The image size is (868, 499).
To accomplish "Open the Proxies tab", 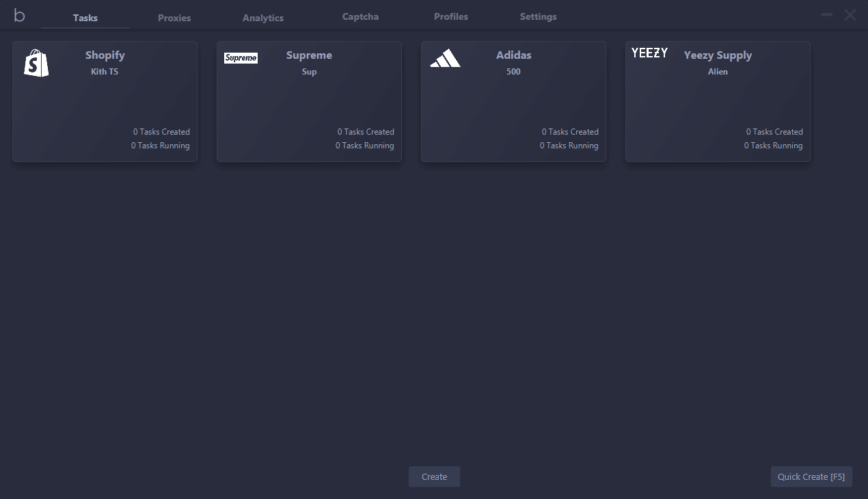I will coord(174,18).
